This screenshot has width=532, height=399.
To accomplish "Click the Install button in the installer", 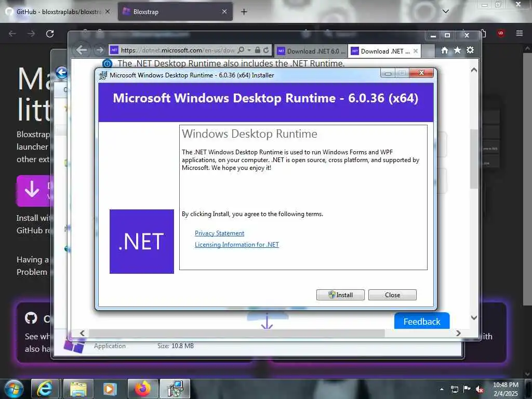I will [340, 295].
